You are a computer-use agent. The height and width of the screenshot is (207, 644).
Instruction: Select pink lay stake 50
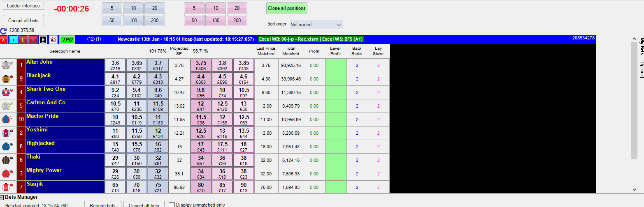[x=194, y=21]
